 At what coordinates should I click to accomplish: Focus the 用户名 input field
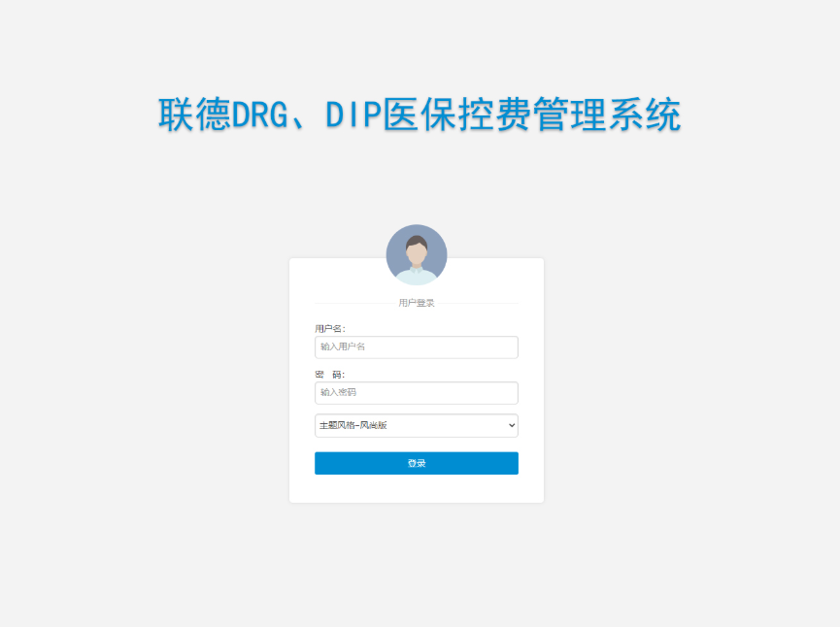[417, 346]
